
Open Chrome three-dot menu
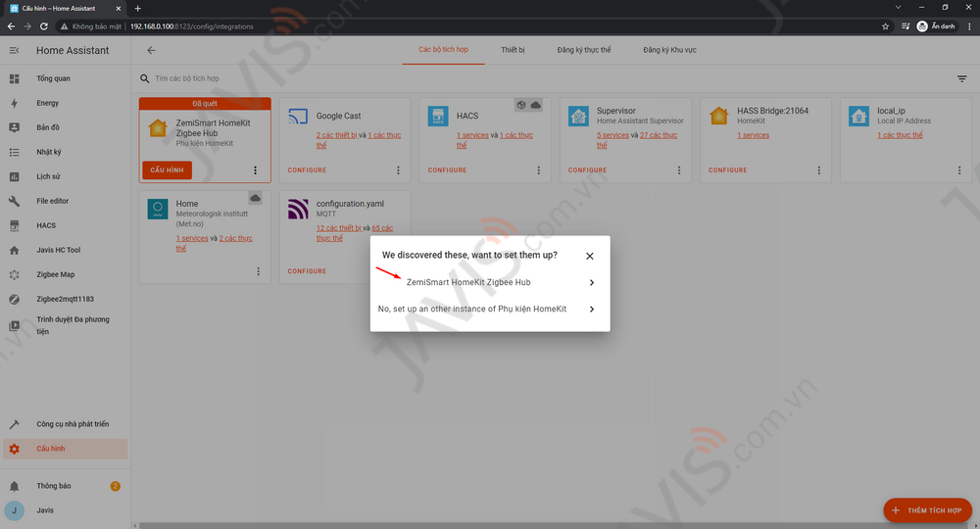click(969, 26)
